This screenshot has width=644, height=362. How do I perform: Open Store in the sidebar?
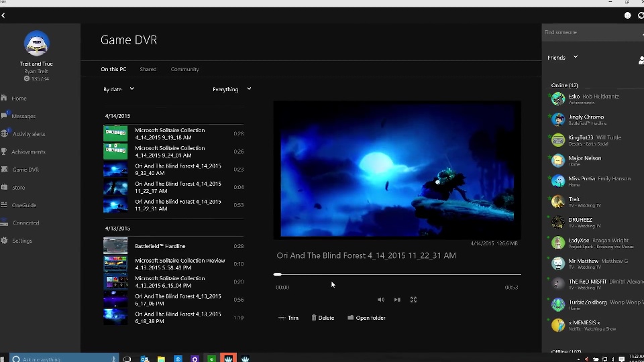[x=19, y=188]
